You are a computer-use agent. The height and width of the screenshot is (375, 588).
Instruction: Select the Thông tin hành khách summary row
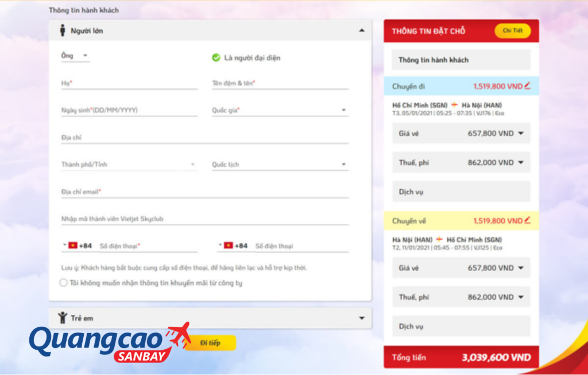pos(461,60)
